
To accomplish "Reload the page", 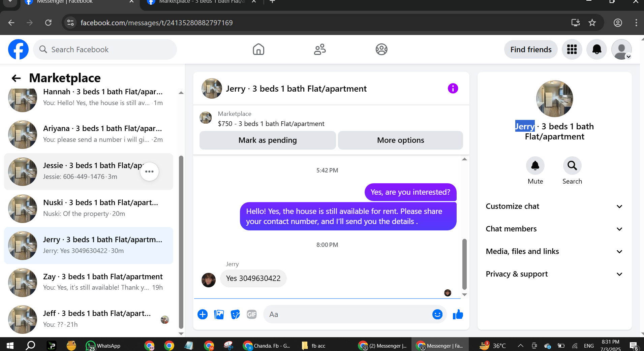I will pos(49,23).
